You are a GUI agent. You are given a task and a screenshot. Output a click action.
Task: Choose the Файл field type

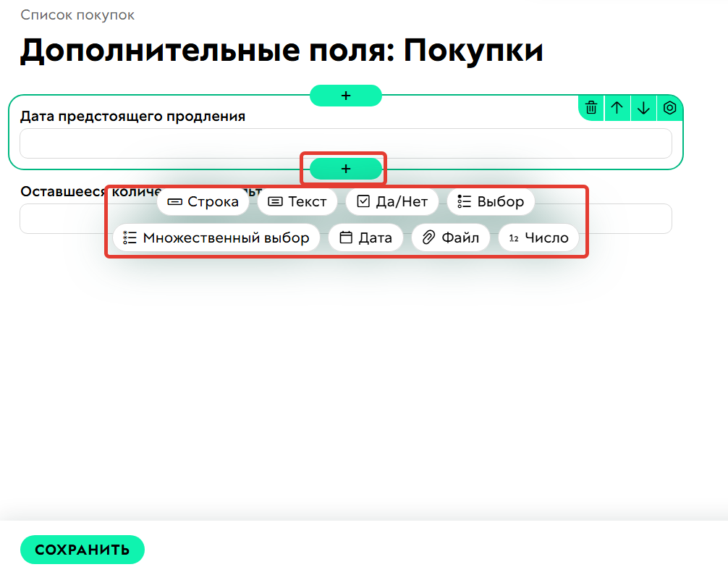click(x=451, y=238)
